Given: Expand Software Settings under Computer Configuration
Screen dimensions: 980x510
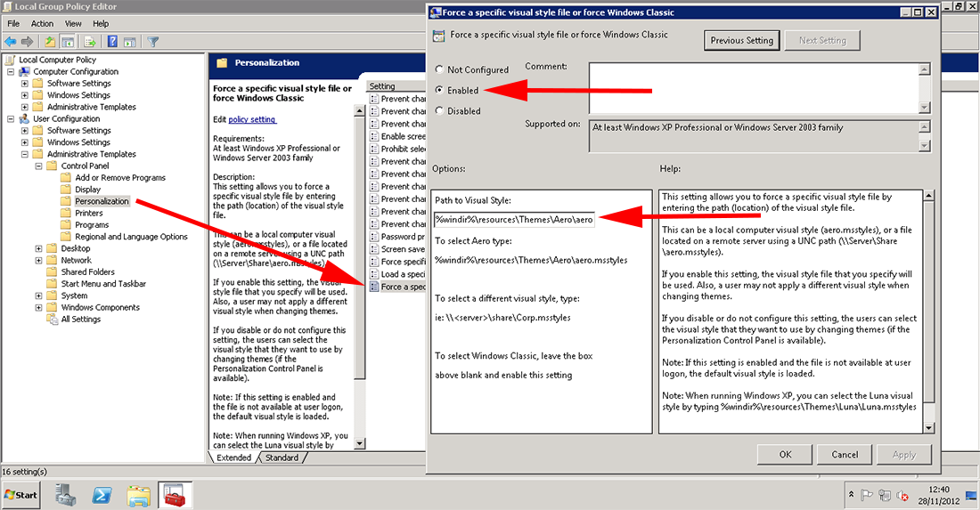Looking at the screenshot, I should click(x=24, y=84).
